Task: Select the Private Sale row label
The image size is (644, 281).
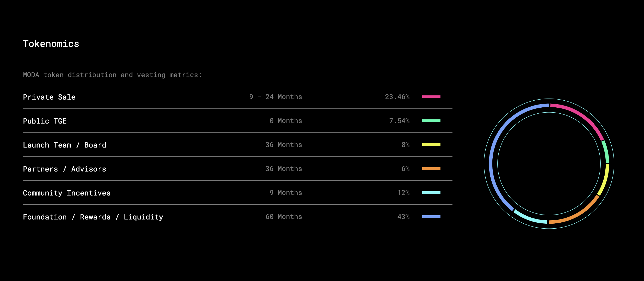Action: (x=49, y=97)
